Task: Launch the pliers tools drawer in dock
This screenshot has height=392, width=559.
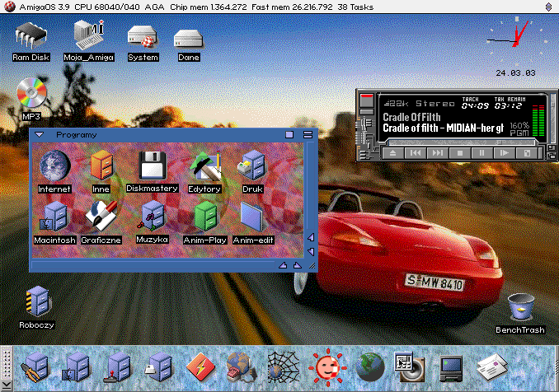Action: click(35, 368)
